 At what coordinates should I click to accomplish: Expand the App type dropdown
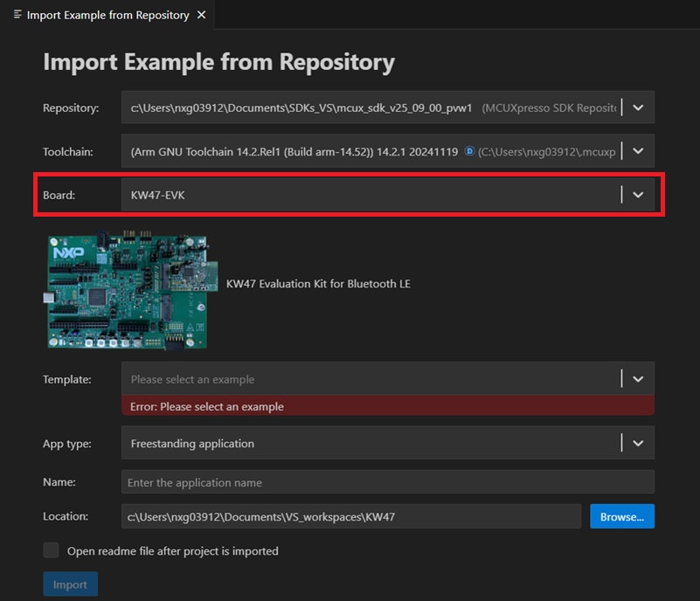[x=637, y=443]
